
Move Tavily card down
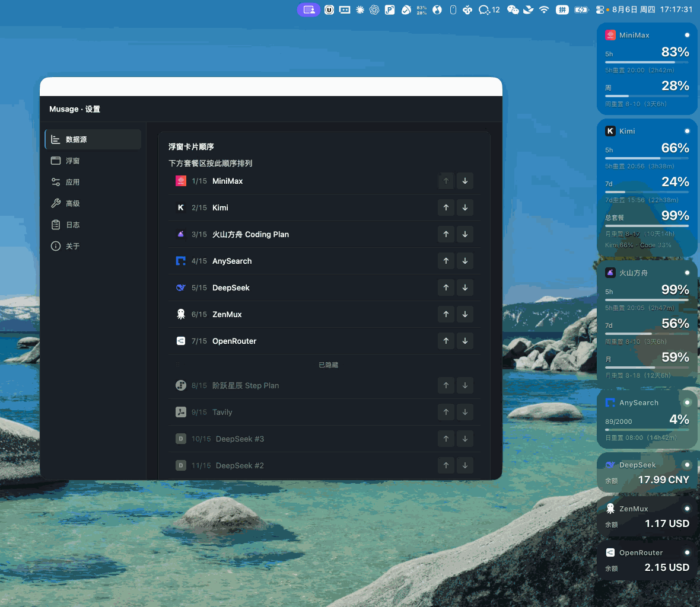464,412
